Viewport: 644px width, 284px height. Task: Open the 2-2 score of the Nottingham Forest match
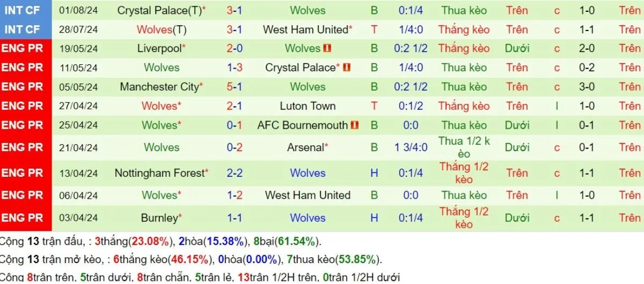point(235,173)
